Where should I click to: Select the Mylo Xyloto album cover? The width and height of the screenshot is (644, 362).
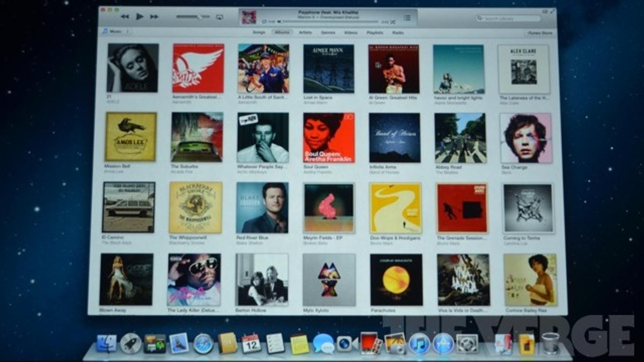pyautogui.click(x=329, y=280)
